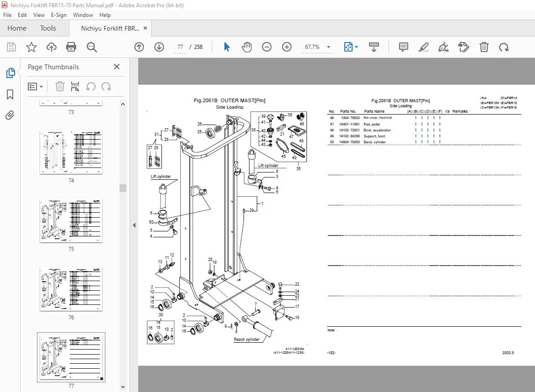Select the page 75 thumbnail

pyautogui.click(x=71, y=220)
